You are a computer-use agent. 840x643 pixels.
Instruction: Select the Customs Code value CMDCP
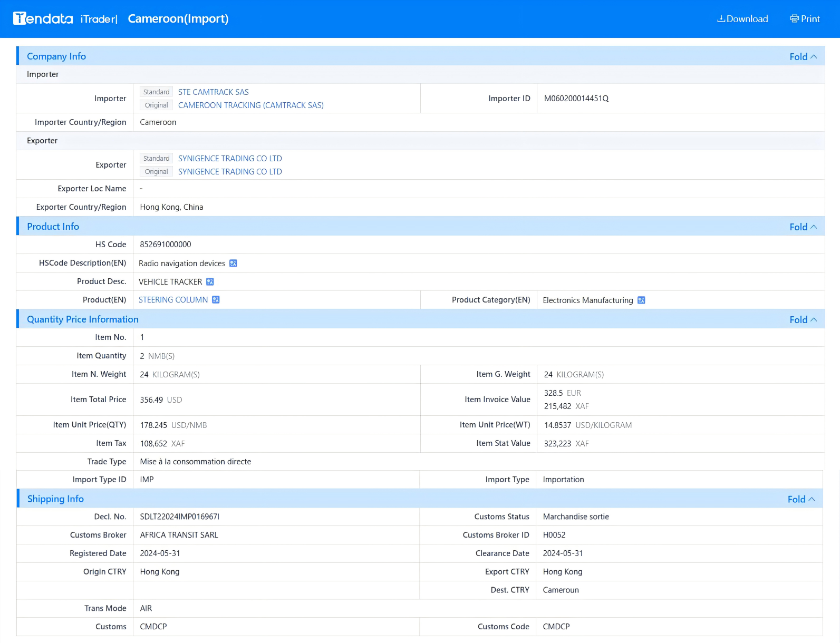pos(556,626)
